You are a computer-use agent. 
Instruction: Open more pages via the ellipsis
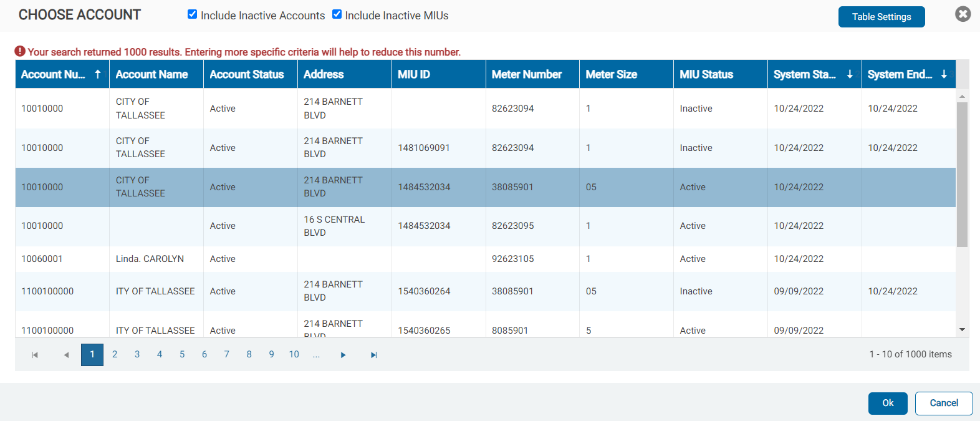pos(316,354)
